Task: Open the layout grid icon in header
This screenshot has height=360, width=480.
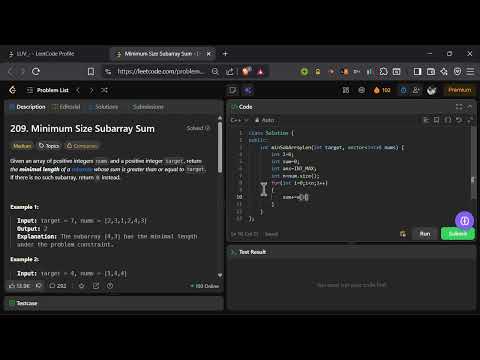Action: coord(346,90)
